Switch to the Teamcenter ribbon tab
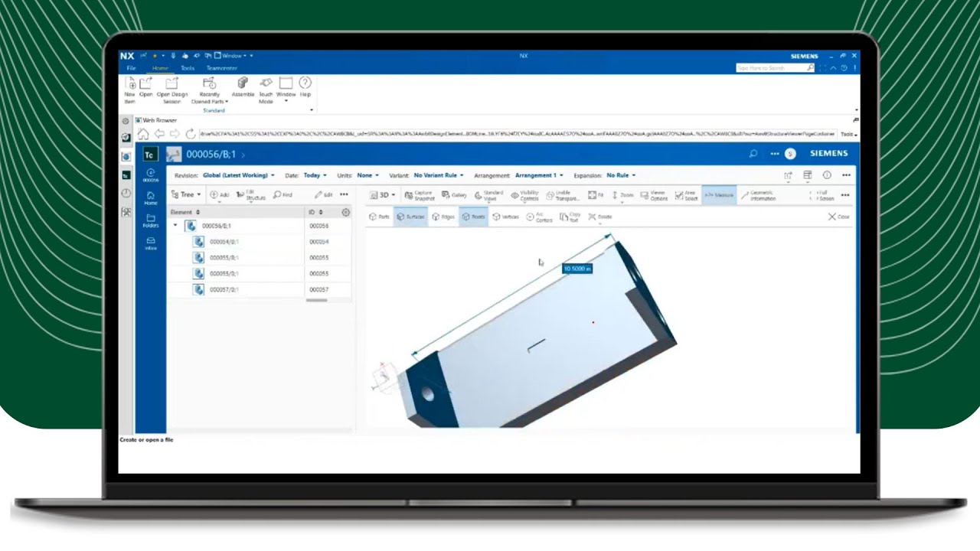Image resolution: width=980 pixels, height=551 pixels. [x=222, y=68]
